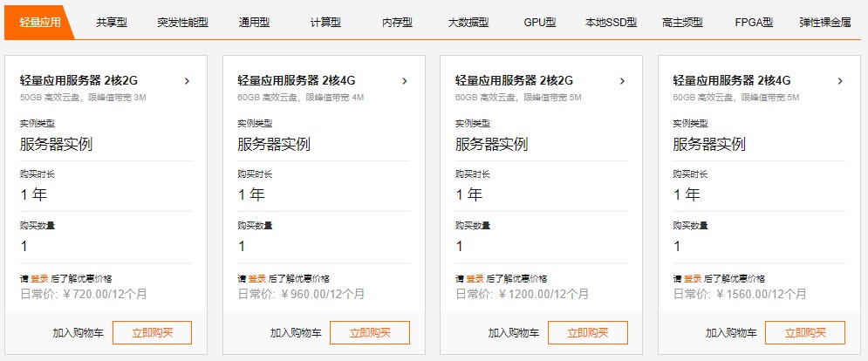This screenshot has width=868, height=361.
Task: Expand chevron on the 50GB 3M server card
Action: pyautogui.click(x=187, y=81)
